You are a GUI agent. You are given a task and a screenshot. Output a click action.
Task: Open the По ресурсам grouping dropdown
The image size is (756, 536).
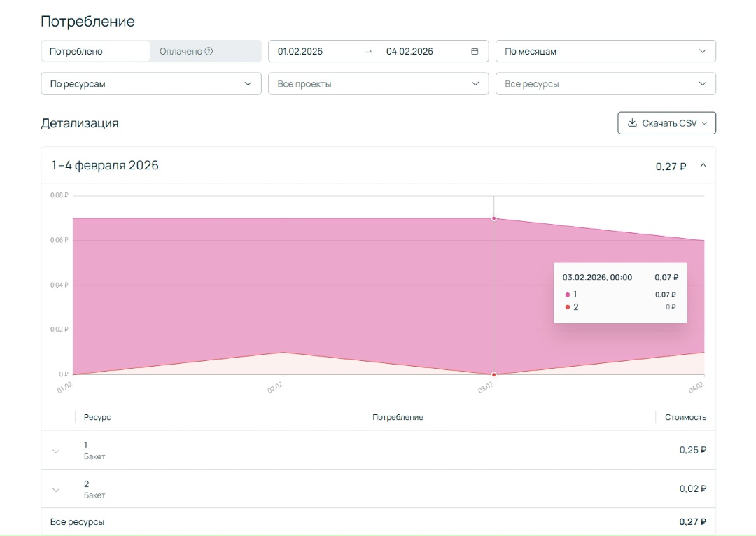click(150, 84)
